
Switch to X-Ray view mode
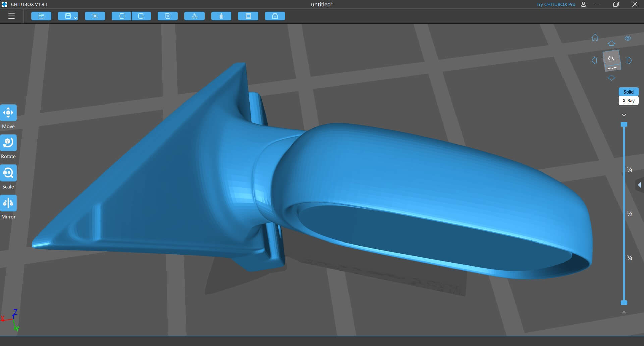pyautogui.click(x=628, y=101)
